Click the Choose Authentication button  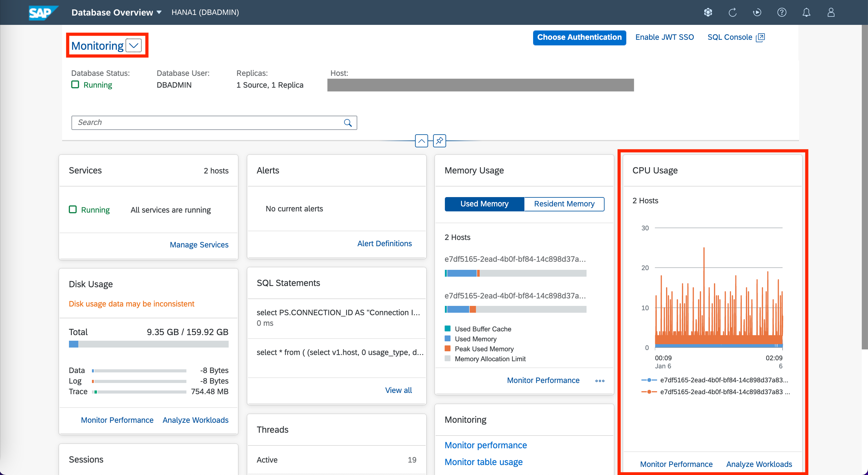[579, 37]
